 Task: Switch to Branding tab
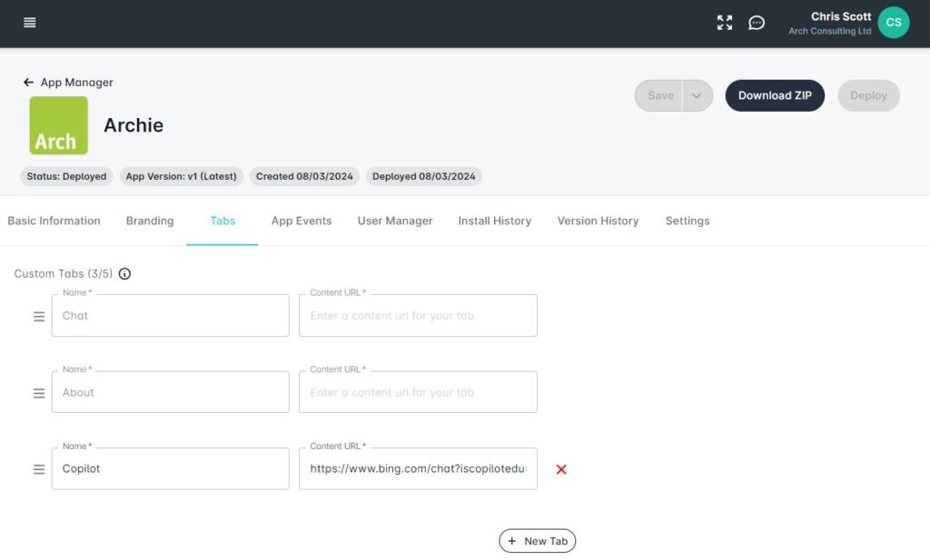tap(150, 221)
